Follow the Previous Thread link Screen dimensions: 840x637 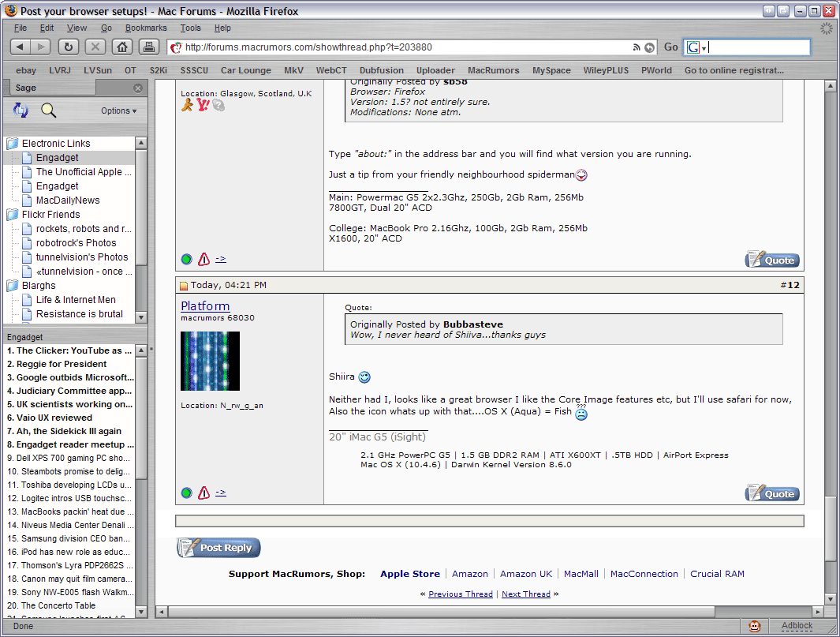tap(460, 594)
